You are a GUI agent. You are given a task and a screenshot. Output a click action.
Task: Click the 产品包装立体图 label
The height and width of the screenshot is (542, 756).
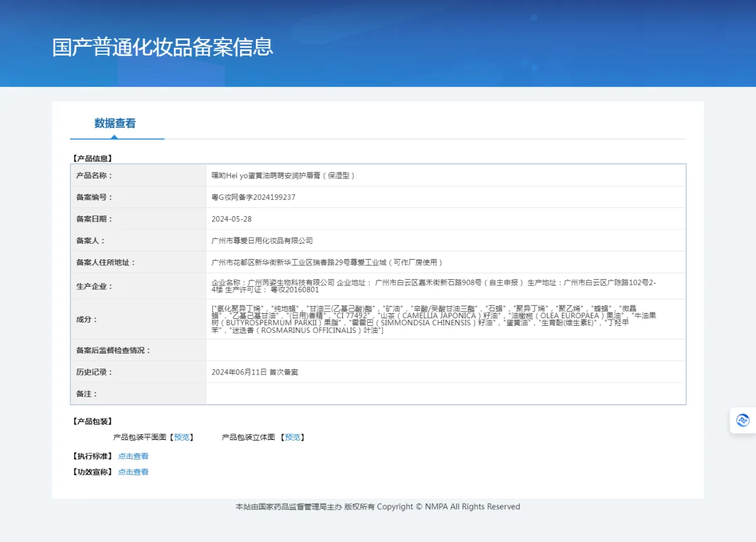248,437
